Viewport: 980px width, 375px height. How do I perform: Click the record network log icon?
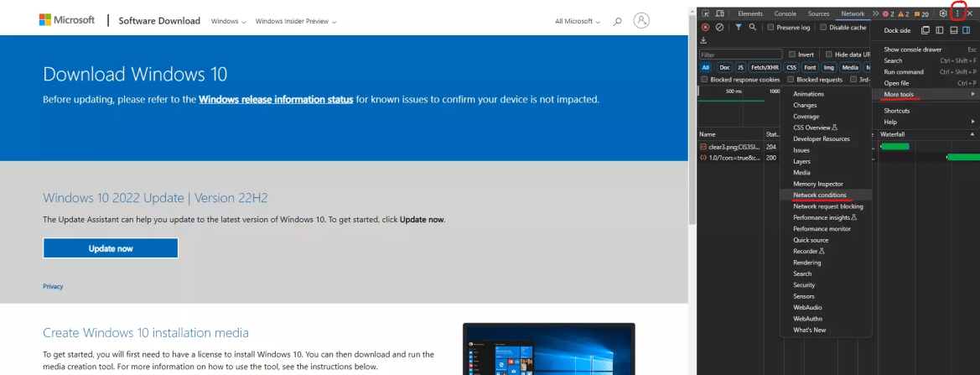[x=706, y=27]
